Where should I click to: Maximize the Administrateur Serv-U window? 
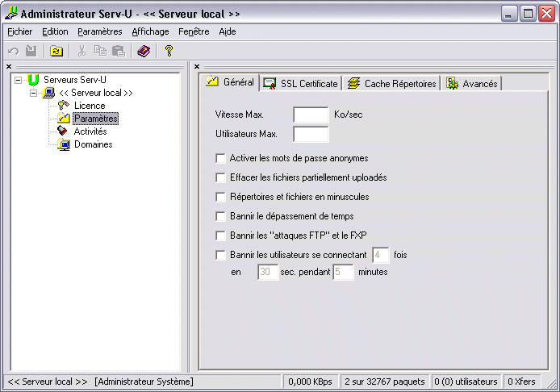click(528, 14)
